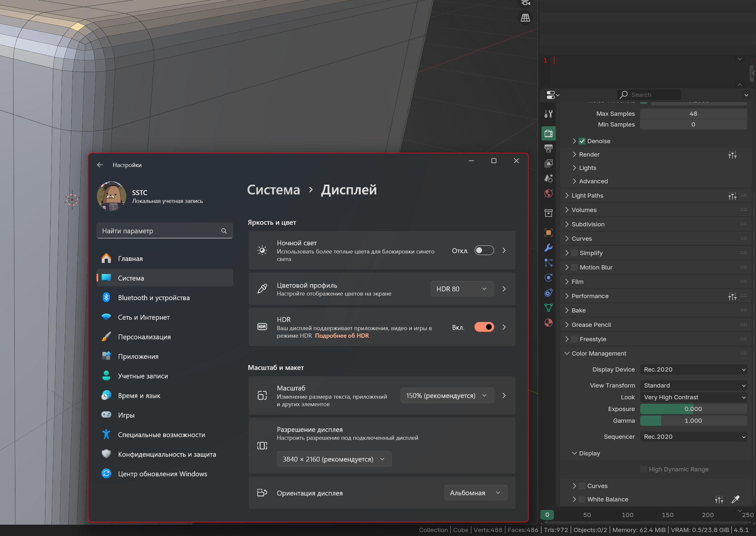Turn off the HDR toggle switch

[484, 327]
